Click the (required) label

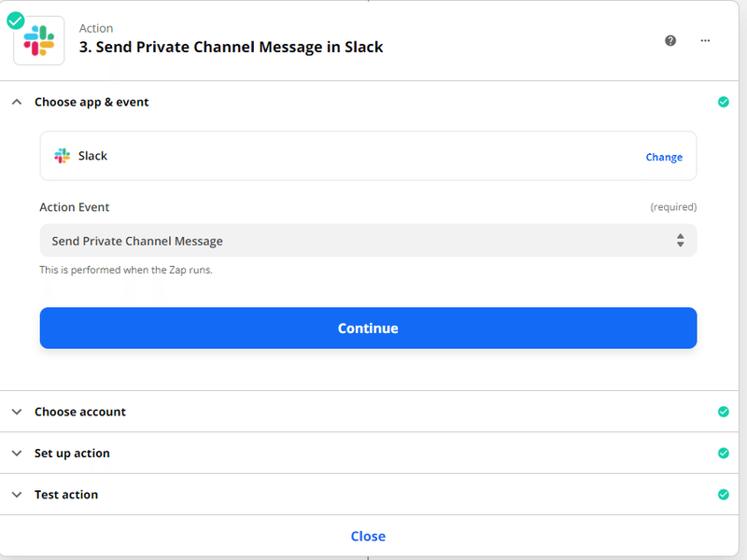[x=673, y=206]
